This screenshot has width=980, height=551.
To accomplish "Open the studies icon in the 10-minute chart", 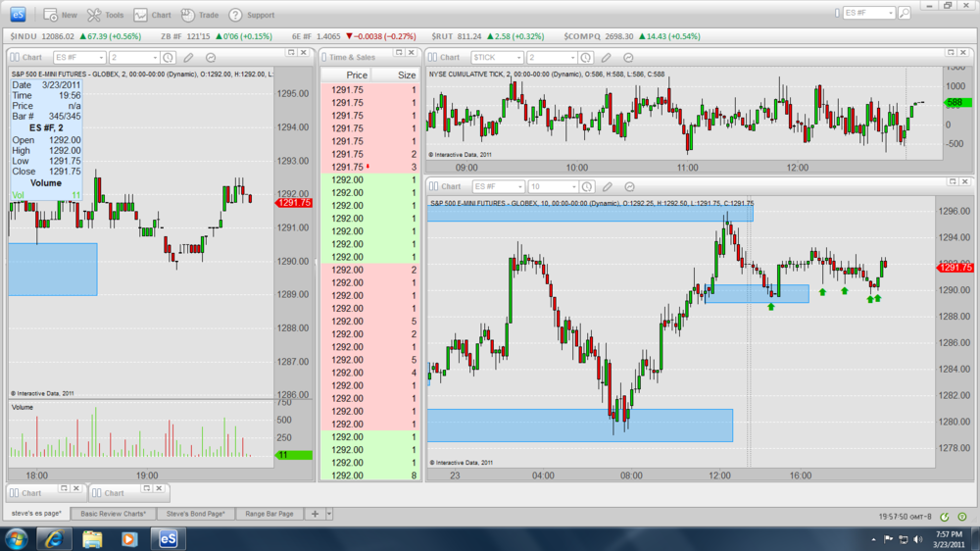I will tap(629, 187).
